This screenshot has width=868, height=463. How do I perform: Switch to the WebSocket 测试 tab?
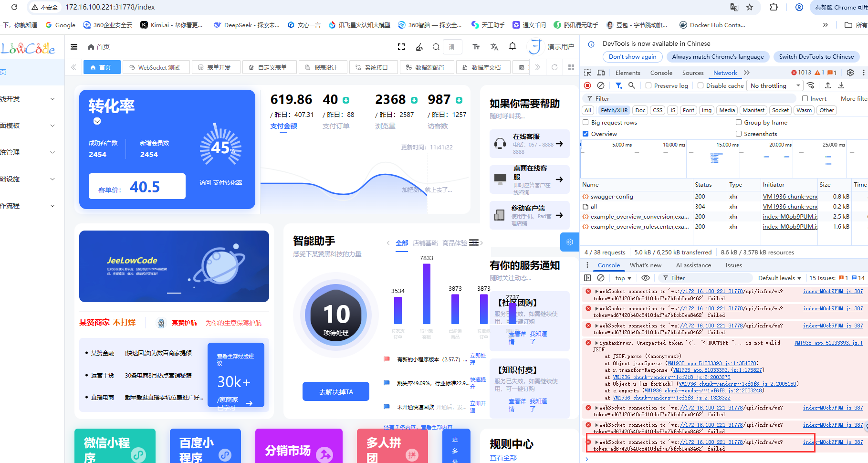point(155,68)
